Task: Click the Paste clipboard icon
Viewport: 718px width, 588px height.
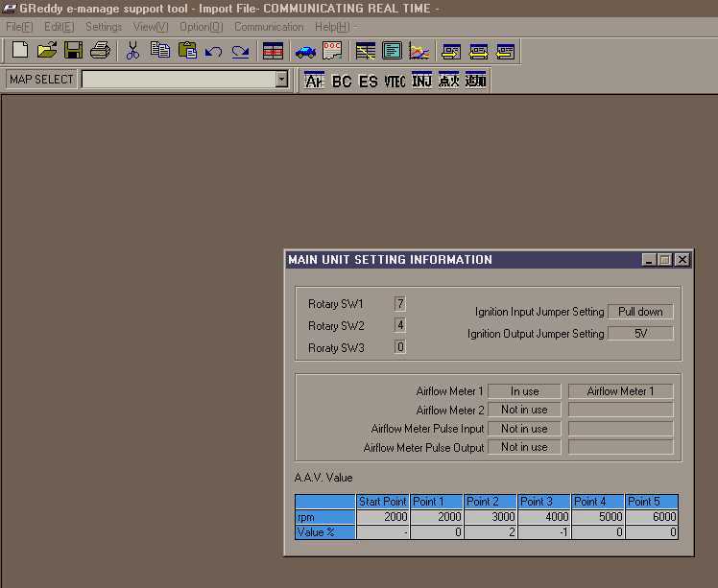Action: [x=187, y=50]
